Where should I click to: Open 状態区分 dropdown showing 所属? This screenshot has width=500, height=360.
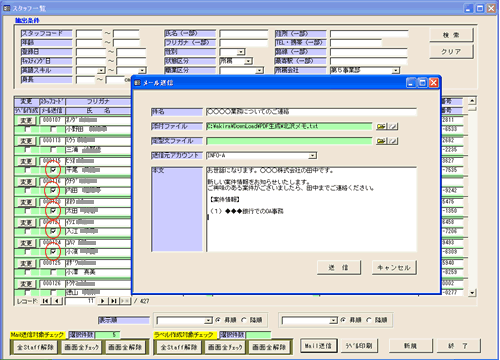pyautogui.click(x=248, y=61)
